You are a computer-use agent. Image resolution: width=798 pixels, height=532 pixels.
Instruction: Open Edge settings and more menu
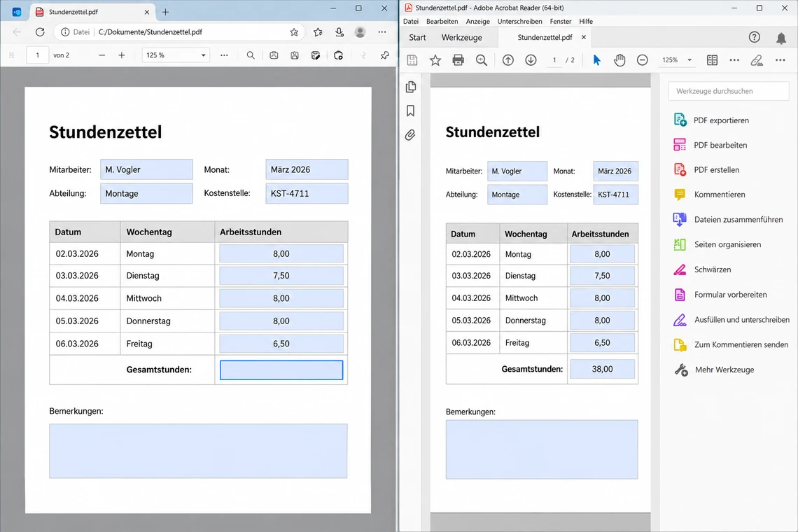coord(382,32)
